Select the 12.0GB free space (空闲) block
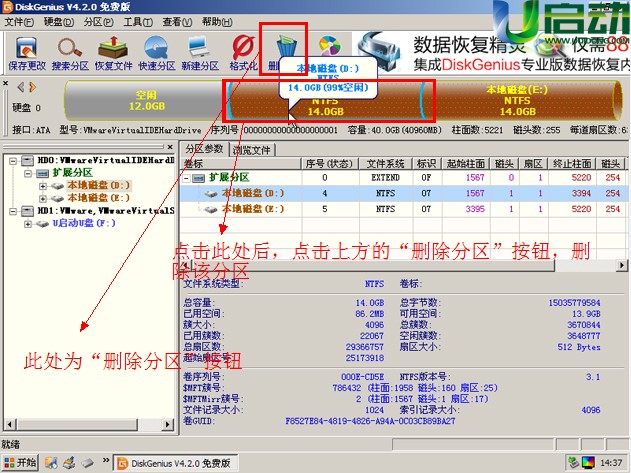The image size is (631, 473). pos(145,101)
